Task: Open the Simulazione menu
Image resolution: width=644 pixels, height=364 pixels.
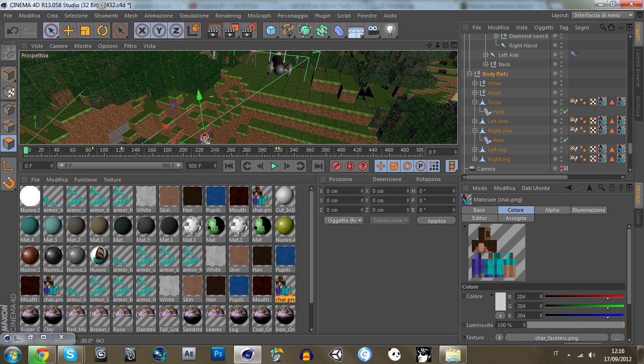Action: 194,16
